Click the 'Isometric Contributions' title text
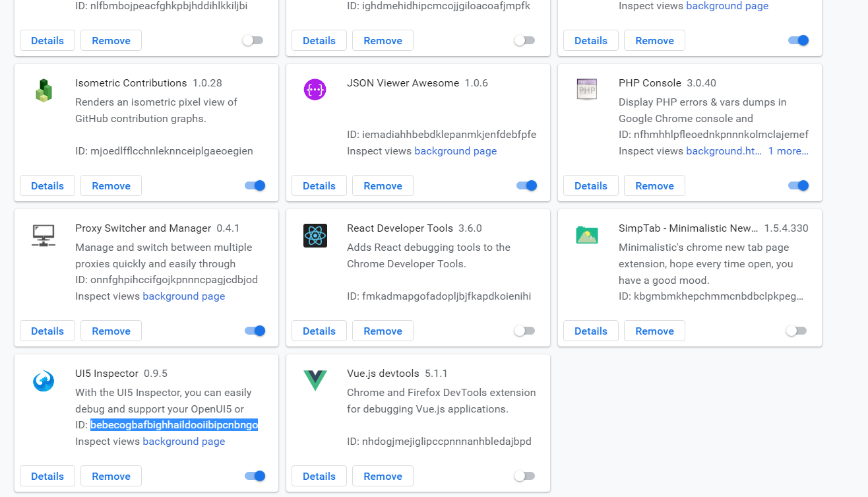 coord(131,83)
